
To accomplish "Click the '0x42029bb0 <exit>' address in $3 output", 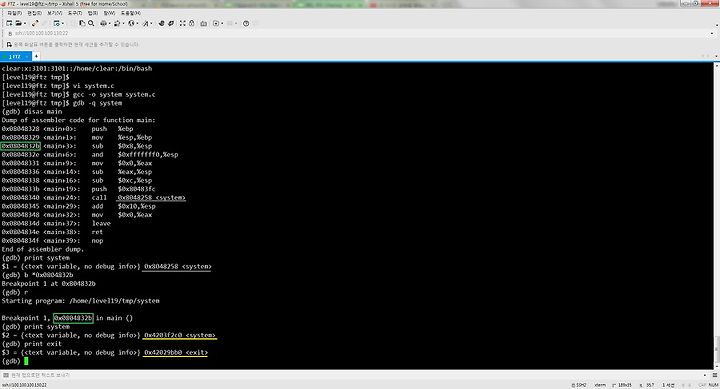I will [x=176, y=353].
